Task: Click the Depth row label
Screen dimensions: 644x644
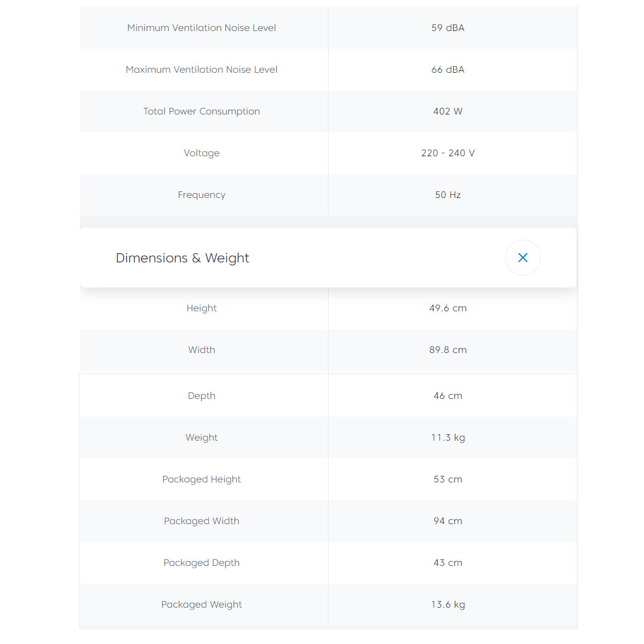Action: click(x=202, y=396)
